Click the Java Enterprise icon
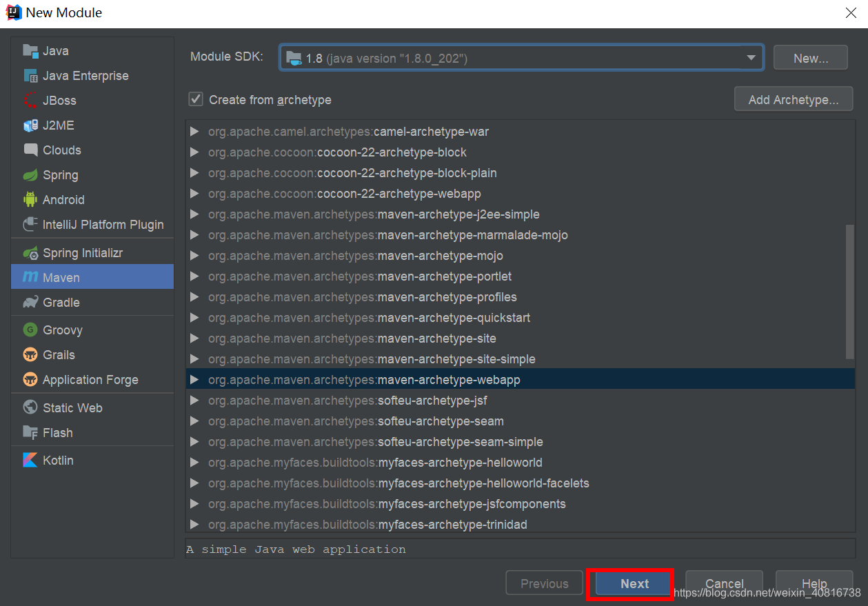 click(x=30, y=76)
